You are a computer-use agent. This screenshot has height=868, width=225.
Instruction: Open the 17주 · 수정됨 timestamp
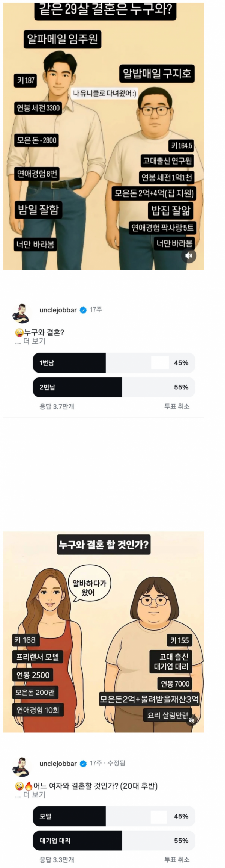(x=108, y=763)
